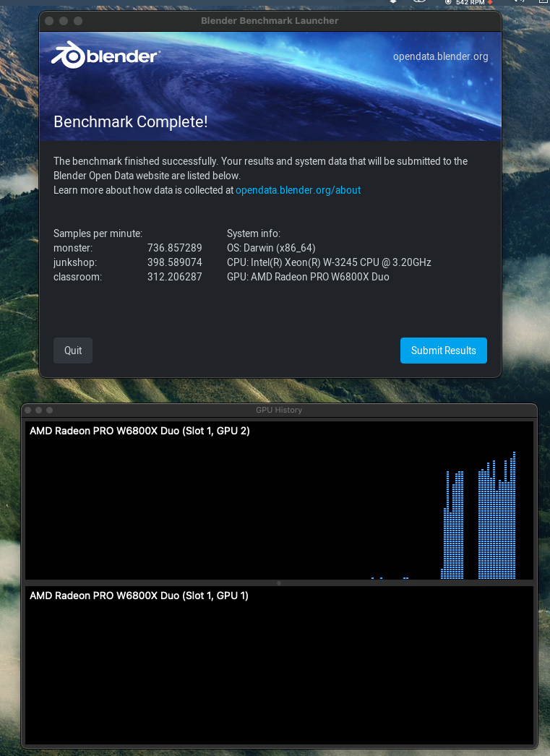Viewport: 550px width, 756px height.
Task: Minimize the Blender Benchmark Launcher window
Action: point(64,21)
